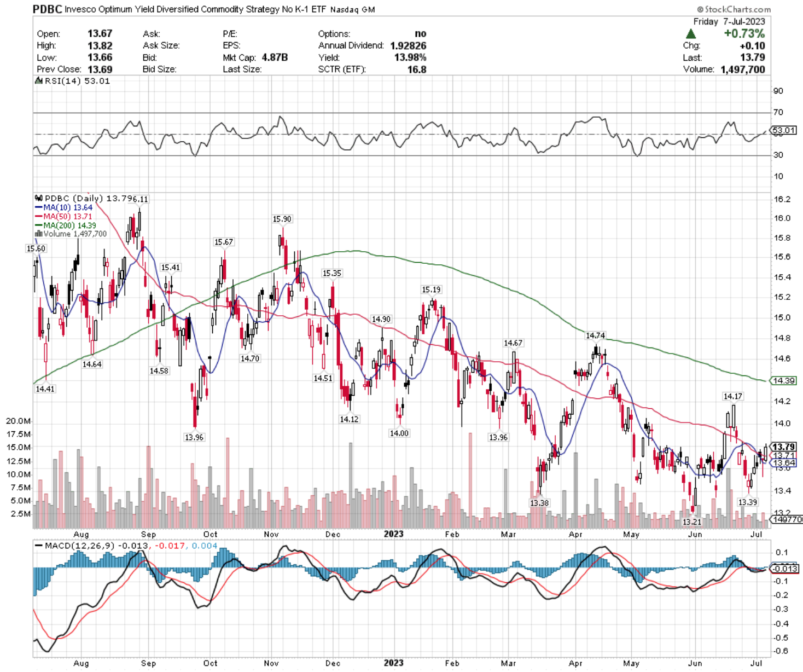Click the 15.90 peak price label
Image resolution: width=803 pixels, height=672 pixels.
282,219
